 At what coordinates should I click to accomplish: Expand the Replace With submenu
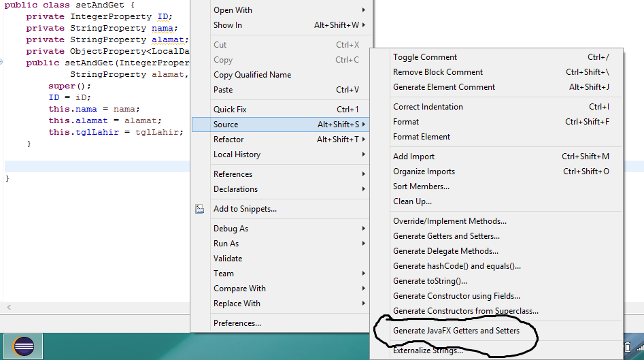click(x=282, y=304)
